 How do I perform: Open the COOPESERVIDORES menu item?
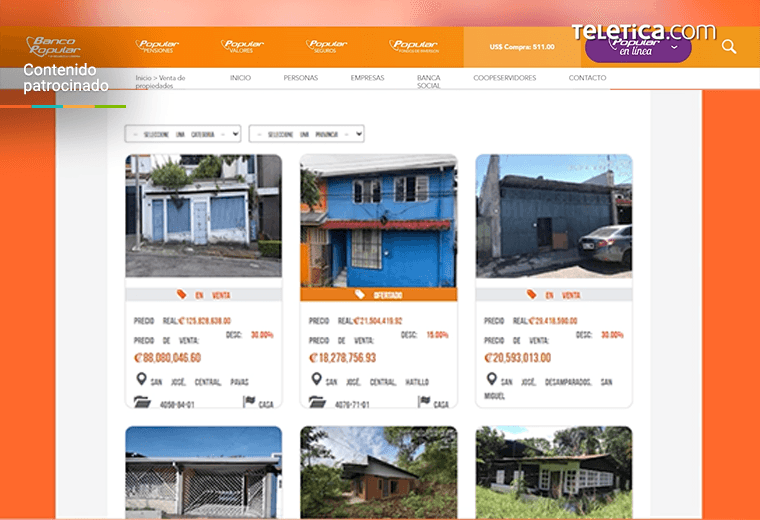(x=505, y=78)
